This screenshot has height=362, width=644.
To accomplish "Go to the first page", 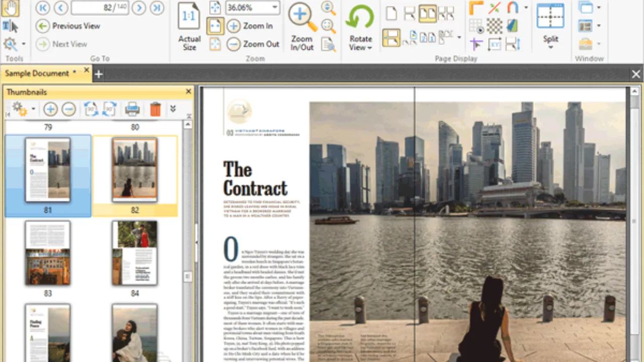I will [43, 8].
